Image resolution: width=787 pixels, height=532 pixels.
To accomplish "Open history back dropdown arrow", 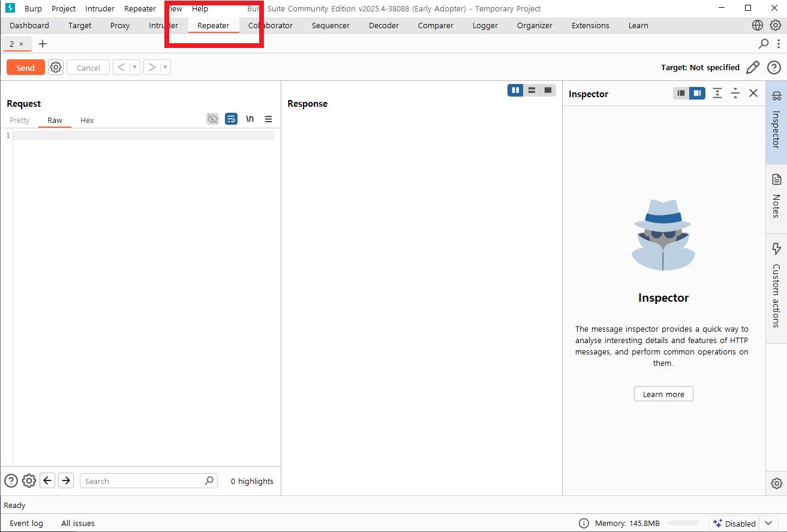I will tap(134, 67).
